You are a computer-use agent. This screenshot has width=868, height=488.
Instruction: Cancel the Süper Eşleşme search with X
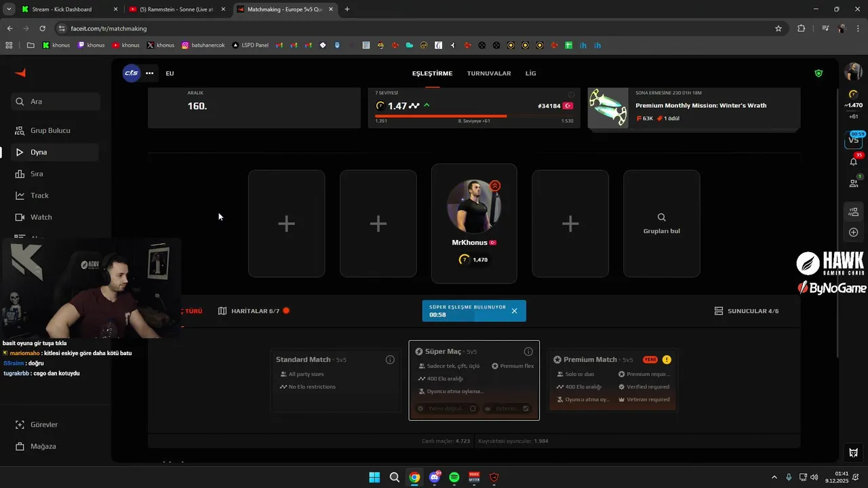coord(514,311)
